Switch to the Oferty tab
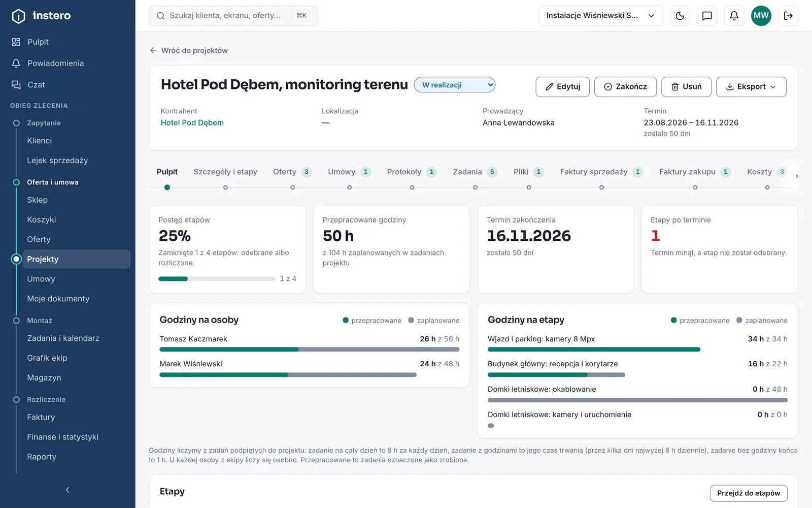Viewport: 812px width, 508px height. click(292, 172)
